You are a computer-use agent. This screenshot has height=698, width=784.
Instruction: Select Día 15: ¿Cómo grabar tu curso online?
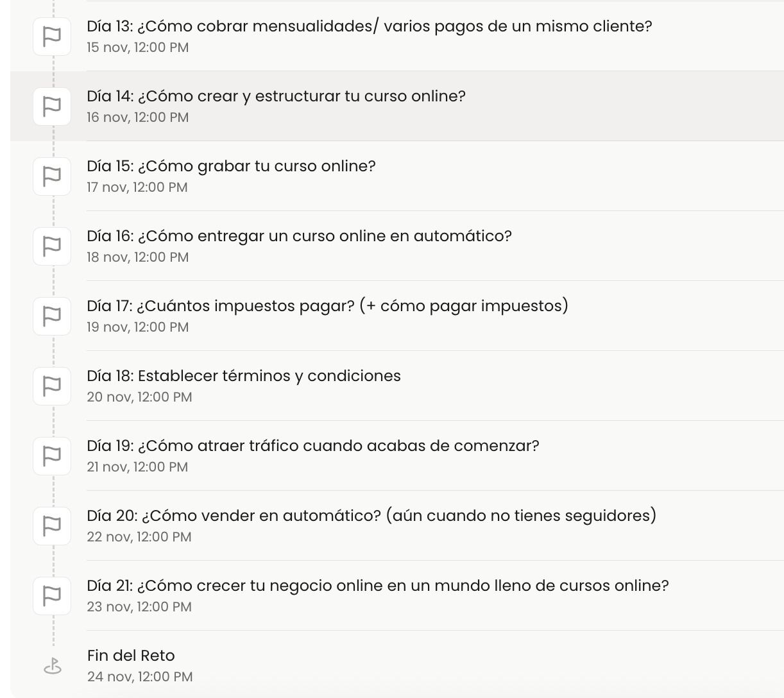click(x=231, y=166)
